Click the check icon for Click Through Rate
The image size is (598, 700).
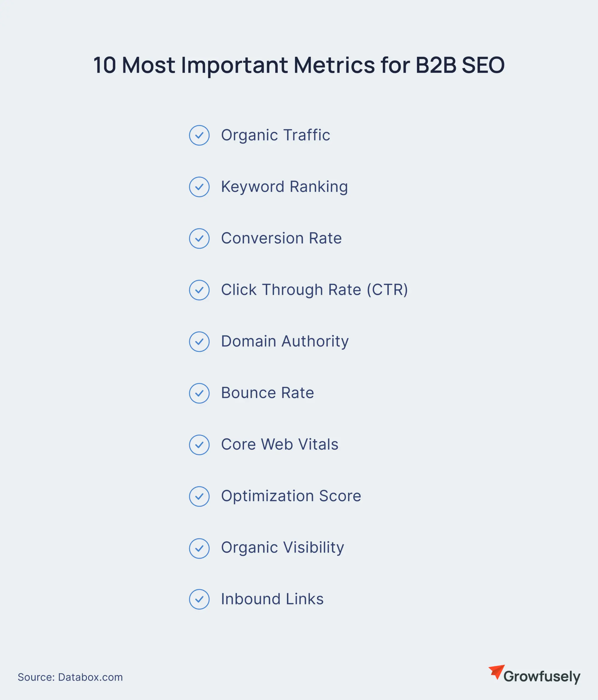point(199,290)
